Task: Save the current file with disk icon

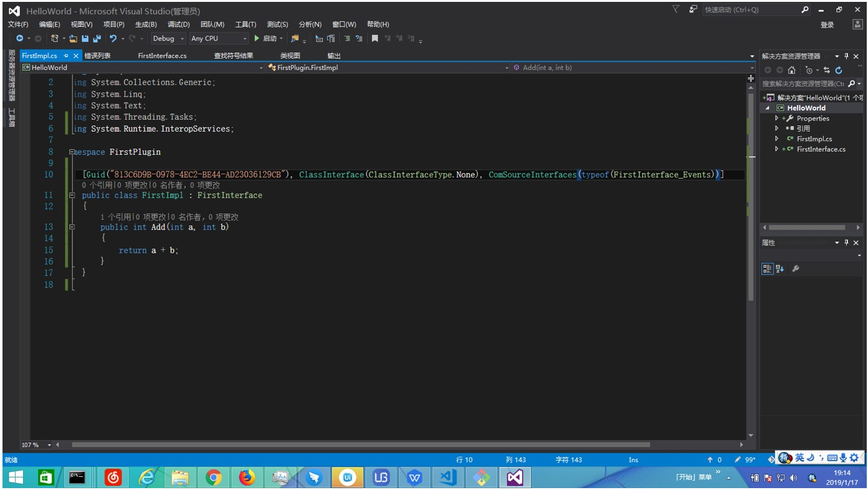Action: coord(86,39)
